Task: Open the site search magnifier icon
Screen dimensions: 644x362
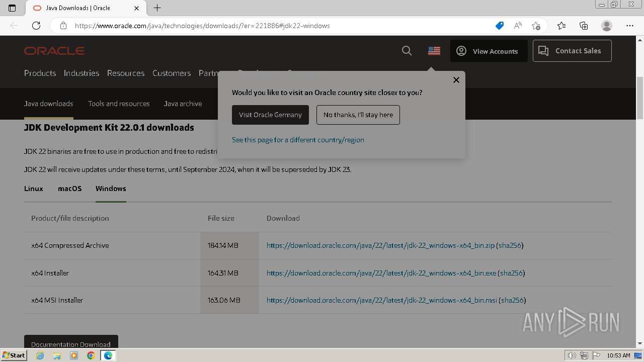Action: pyautogui.click(x=407, y=51)
